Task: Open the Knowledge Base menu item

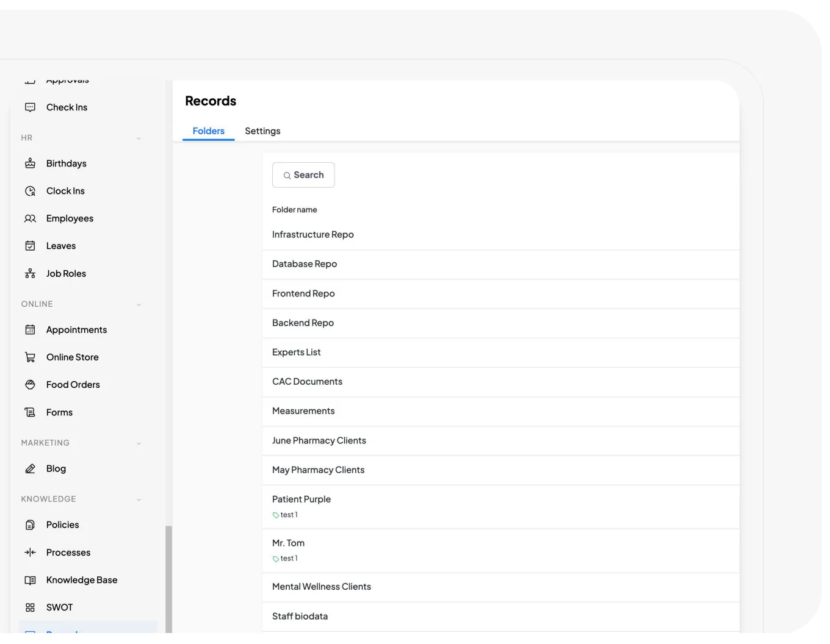Action: click(x=82, y=580)
